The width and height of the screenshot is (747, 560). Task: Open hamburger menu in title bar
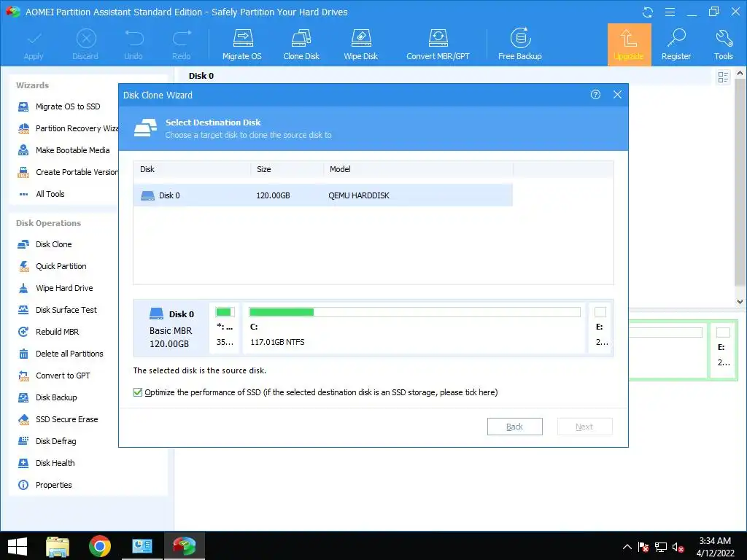(x=670, y=12)
